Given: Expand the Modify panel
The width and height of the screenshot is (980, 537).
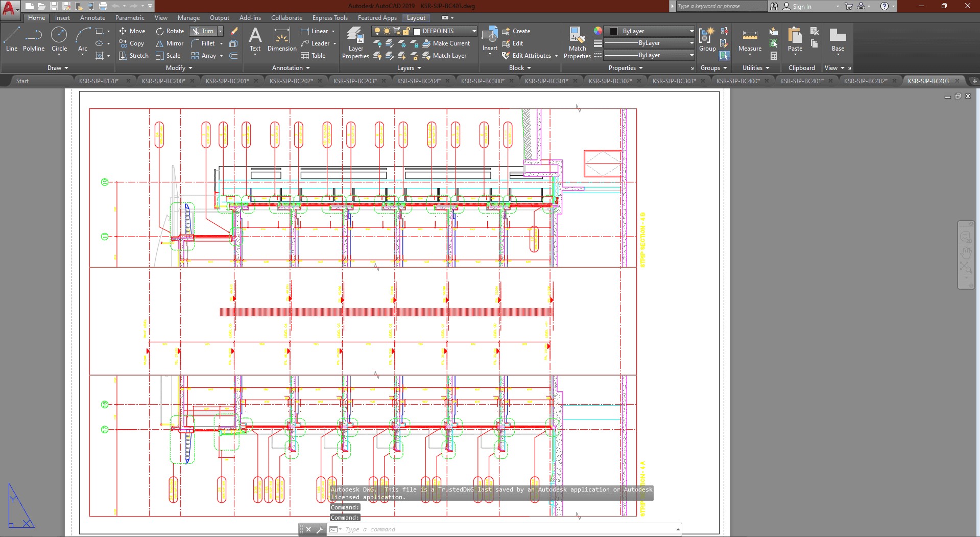Looking at the screenshot, I should click(x=179, y=68).
